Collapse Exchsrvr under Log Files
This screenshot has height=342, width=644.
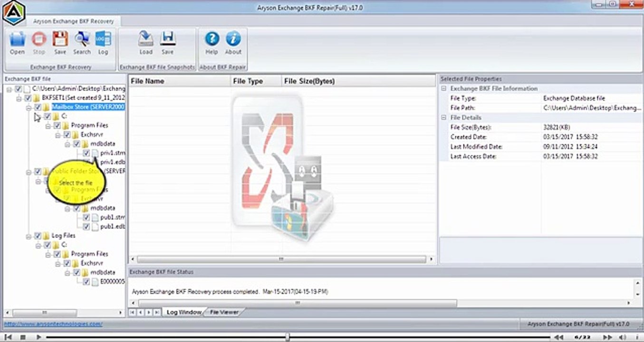tap(58, 263)
